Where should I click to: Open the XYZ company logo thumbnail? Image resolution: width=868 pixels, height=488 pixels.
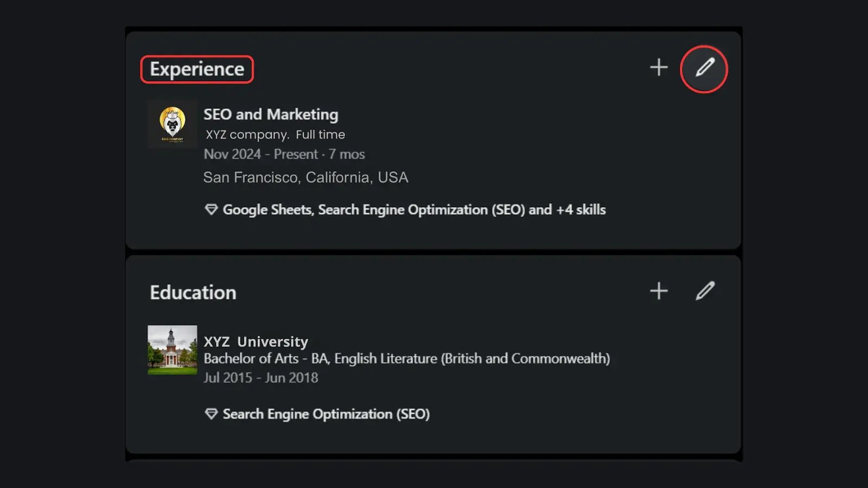pos(173,125)
